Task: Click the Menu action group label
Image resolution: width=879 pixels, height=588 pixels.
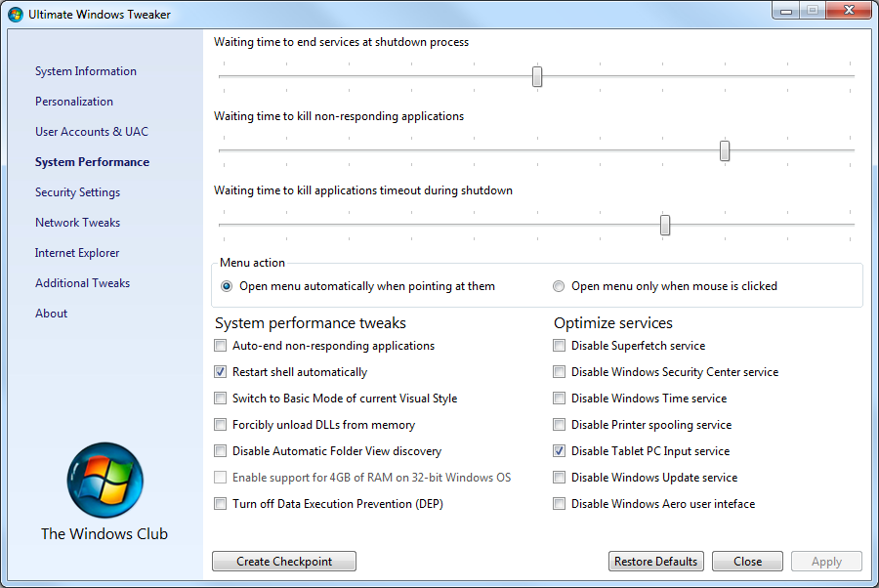Action: (x=252, y=263)
